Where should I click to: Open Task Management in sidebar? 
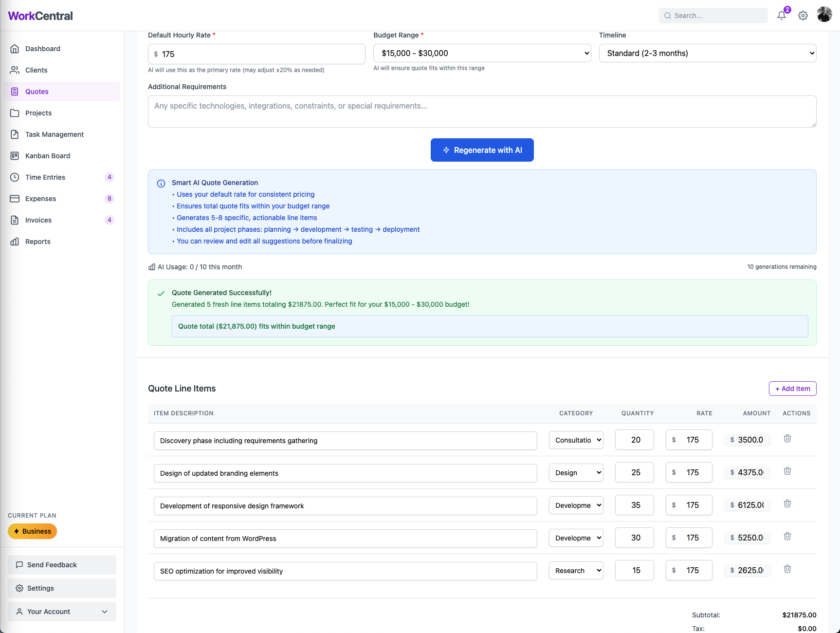(x=62, y=134)
